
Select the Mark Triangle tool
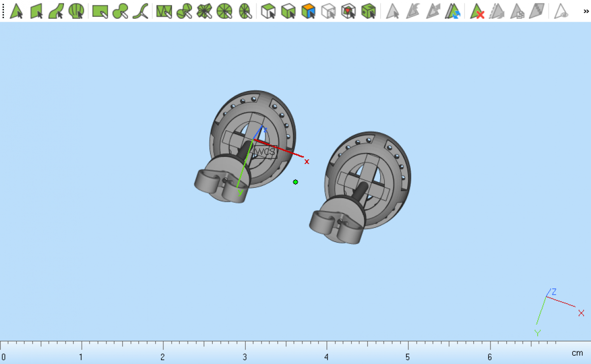[x=17, y=11]
